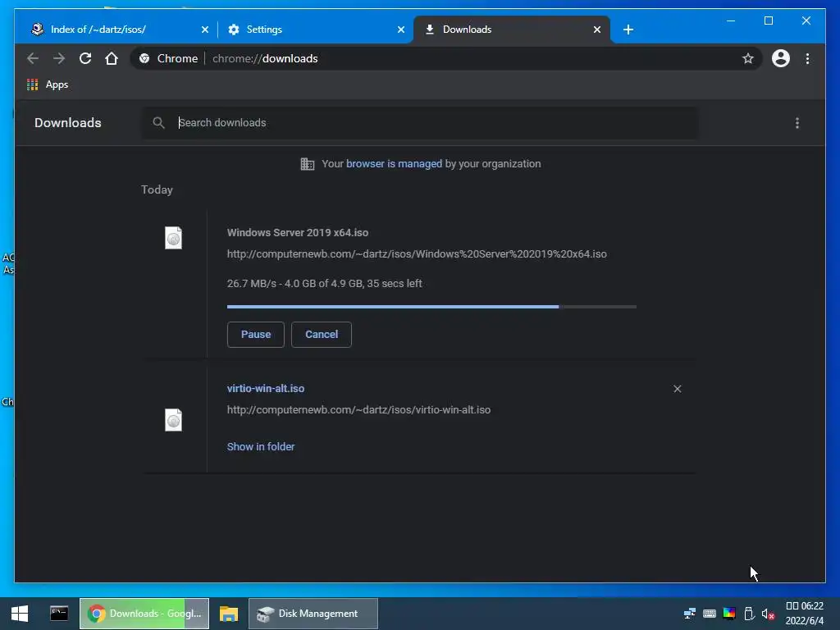Click the organization building icon
840x630 pixels.
click(308, 164)
